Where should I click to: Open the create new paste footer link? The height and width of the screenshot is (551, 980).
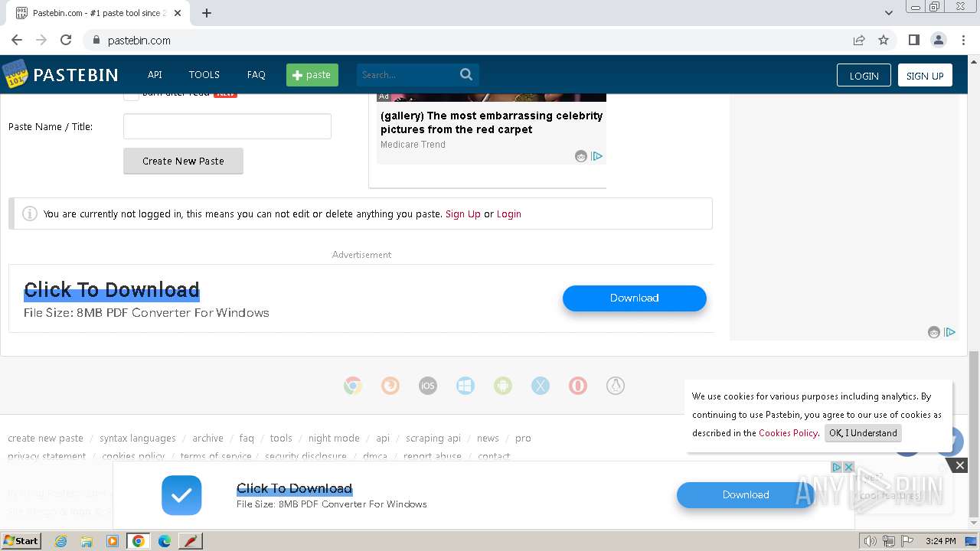45,438
